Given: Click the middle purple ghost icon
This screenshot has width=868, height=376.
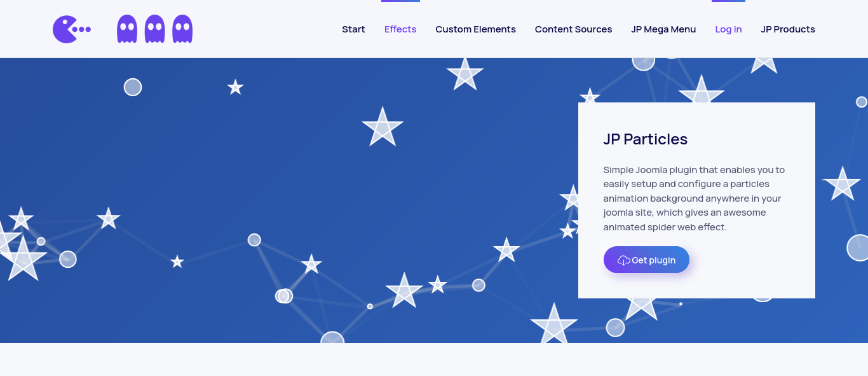Looking at the screenshot, I should 155,29.
